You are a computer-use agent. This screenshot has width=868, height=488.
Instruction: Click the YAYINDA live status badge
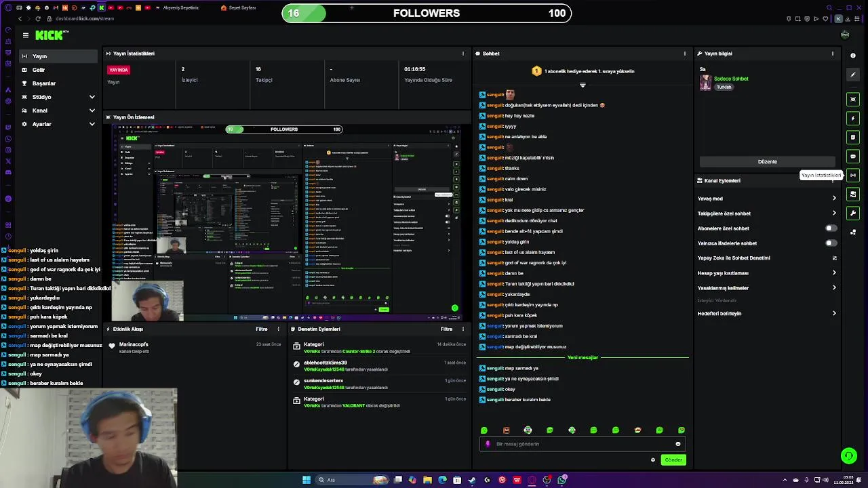point(119,70)
